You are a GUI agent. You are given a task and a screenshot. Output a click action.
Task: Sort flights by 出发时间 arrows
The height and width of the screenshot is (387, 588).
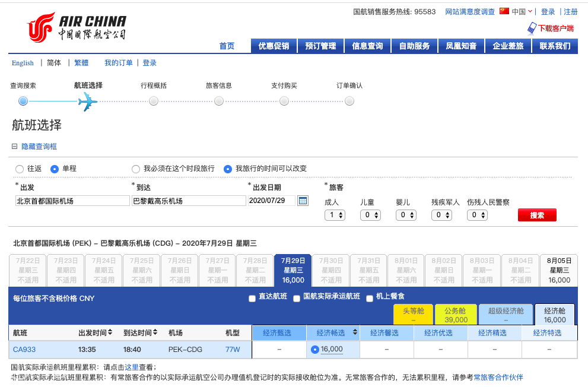click(x=110, y=332)
